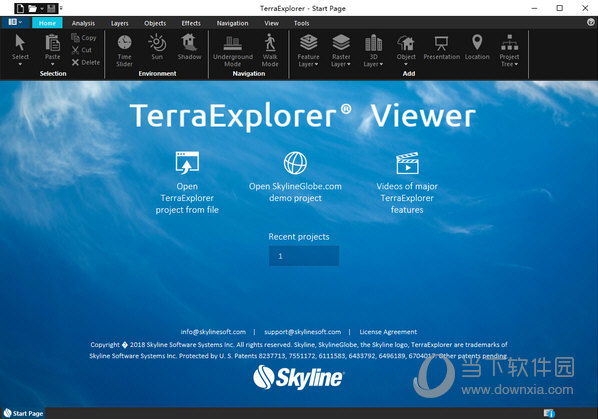The image size is (598, 419).
Task: Open the Raster Layer dropdown
Action: (x=341, y=50)
